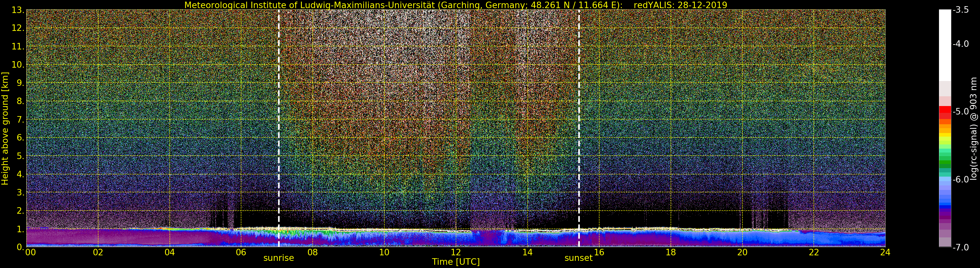The image size is (980, 268).
Task: Click the height axis tick 8.
Action: (21, 101)
